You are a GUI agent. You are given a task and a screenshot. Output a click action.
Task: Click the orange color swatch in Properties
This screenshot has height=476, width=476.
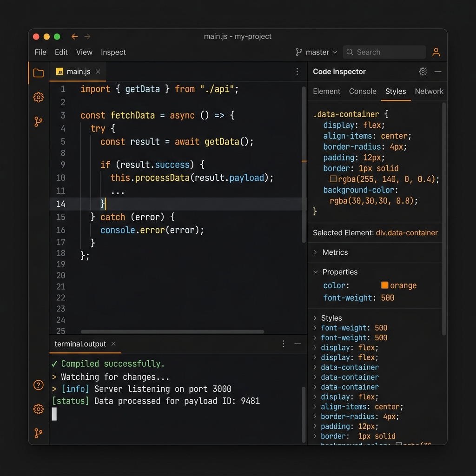(x=384, y=285)
